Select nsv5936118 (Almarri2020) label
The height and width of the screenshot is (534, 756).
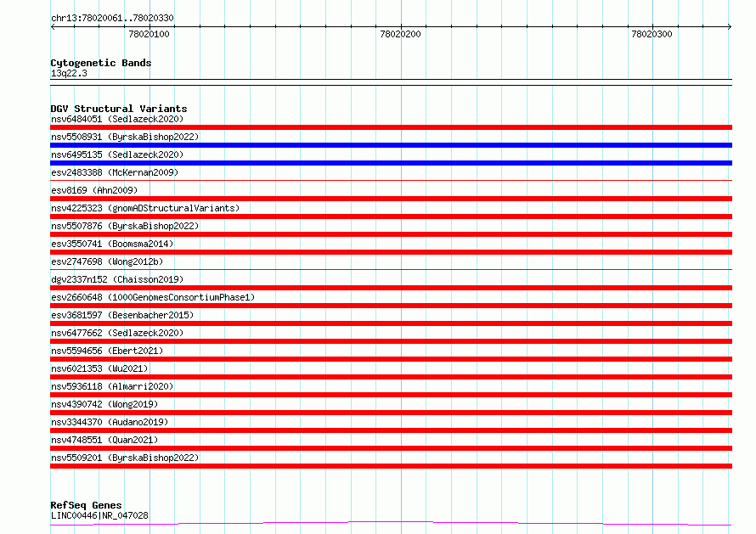[112, 386]
